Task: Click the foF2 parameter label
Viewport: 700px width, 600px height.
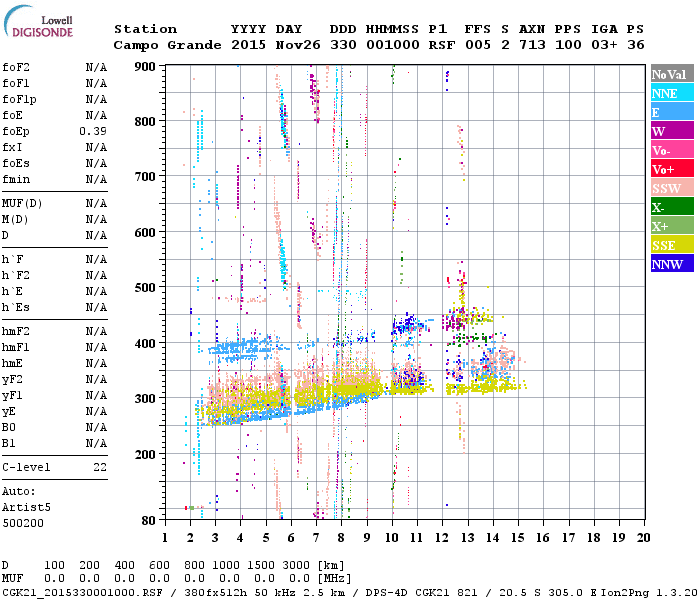Action: (16, 67)
